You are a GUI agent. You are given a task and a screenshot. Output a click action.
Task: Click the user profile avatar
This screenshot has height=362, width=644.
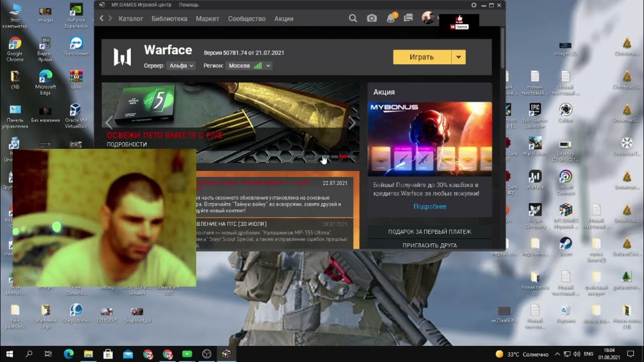tap(428, 18)
